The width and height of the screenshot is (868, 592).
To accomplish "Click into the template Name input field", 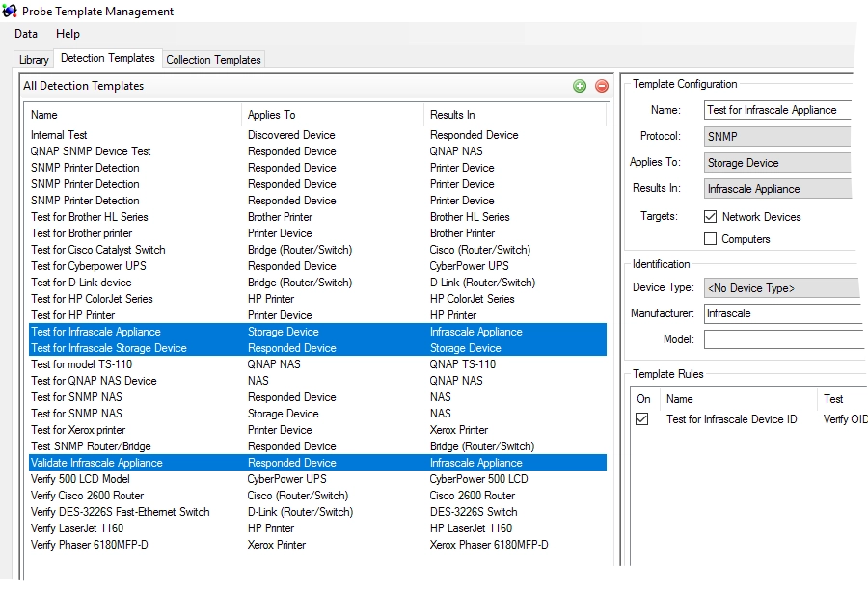I will coord(777,110).
